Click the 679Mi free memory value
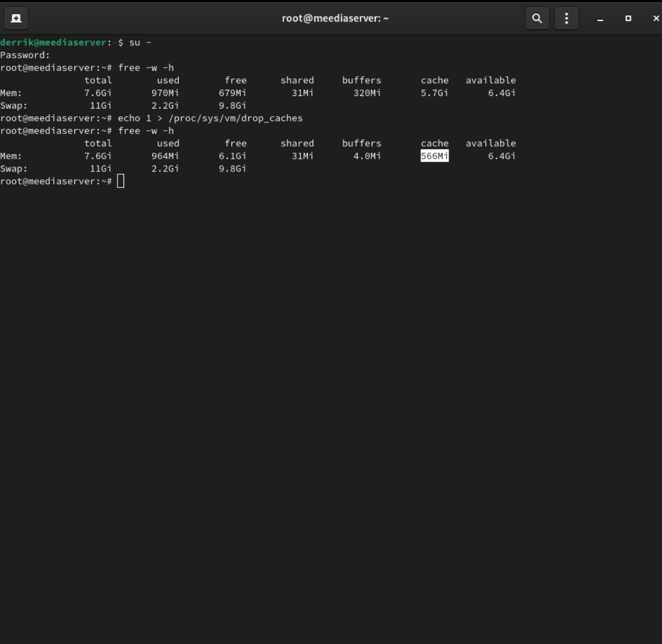 (x=232, y=93)
